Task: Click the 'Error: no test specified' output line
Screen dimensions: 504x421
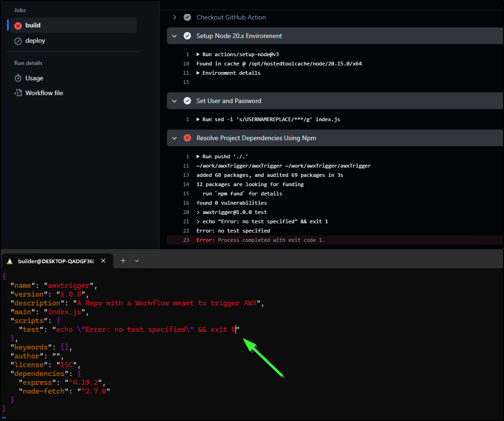Action: (x=233, y=231)
